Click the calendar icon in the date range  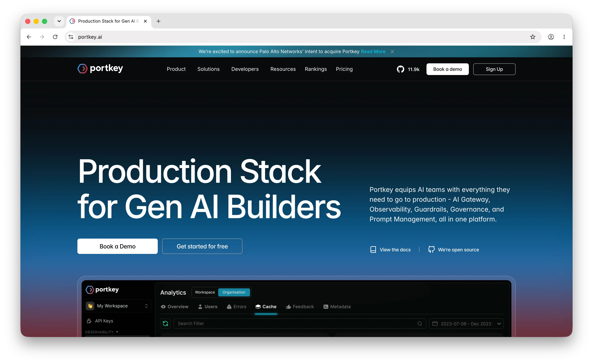click(x=435, y=323)
